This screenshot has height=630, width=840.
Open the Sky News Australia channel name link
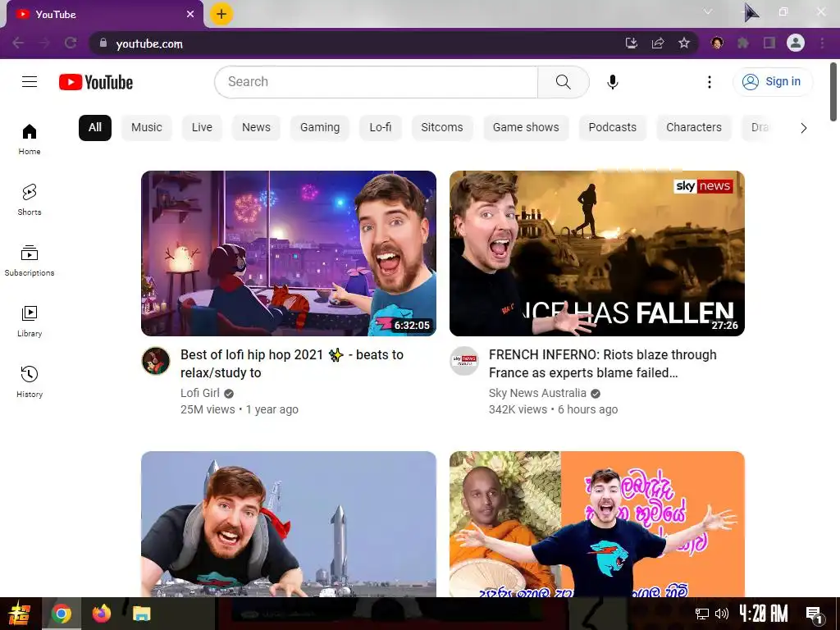click(x=537, y=393)
